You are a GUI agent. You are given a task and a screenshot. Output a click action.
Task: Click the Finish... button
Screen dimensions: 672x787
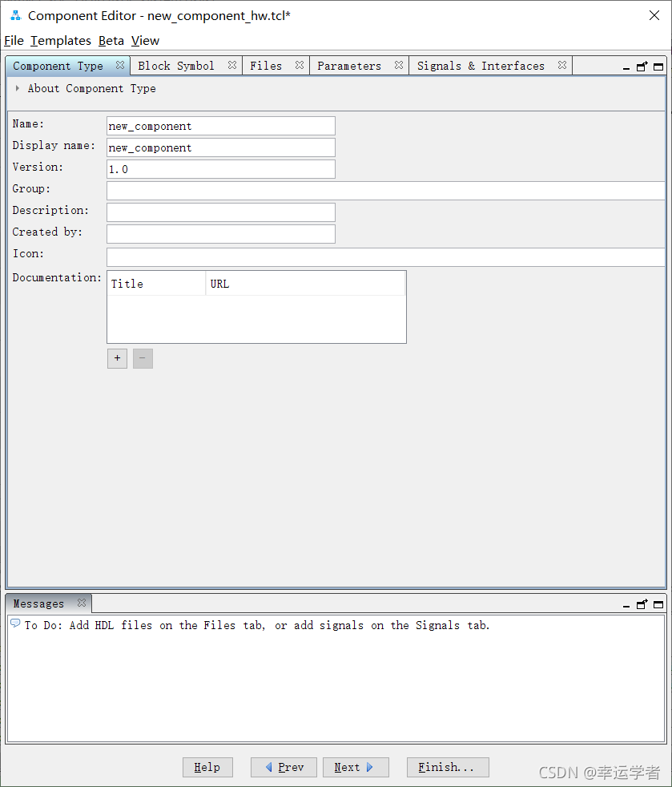(x=448, y=767)
